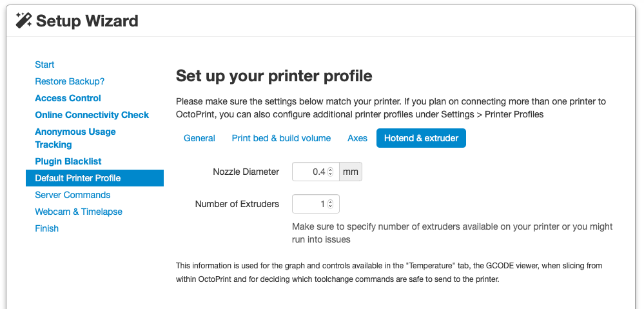Click the Number of Extruders field
644x309 pixels.
(x=309, y=204)
